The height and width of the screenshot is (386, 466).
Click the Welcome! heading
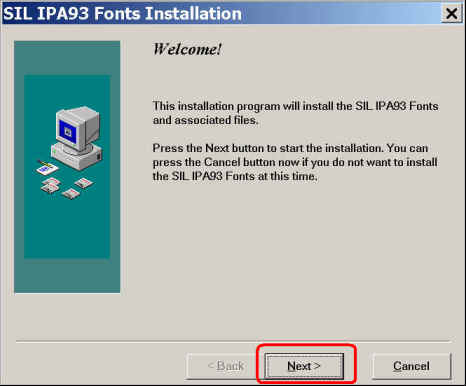pos(187,49)
